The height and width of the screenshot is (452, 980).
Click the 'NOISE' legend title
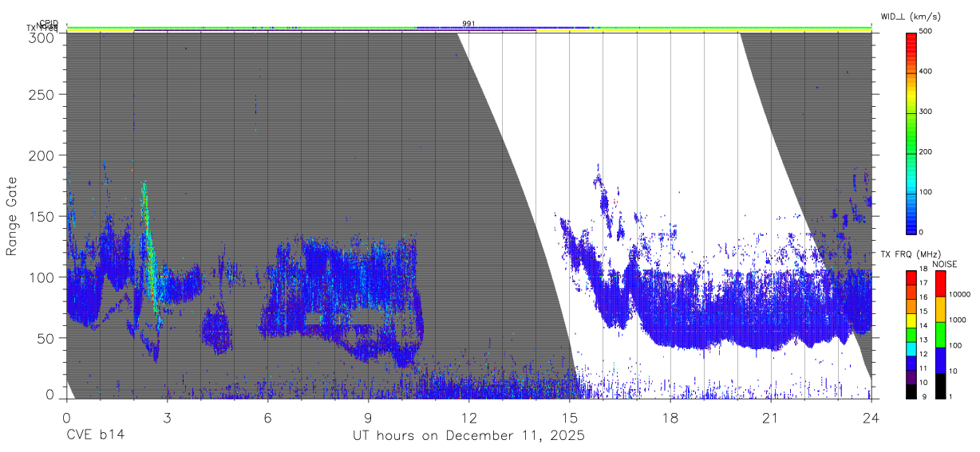point(945,264)
